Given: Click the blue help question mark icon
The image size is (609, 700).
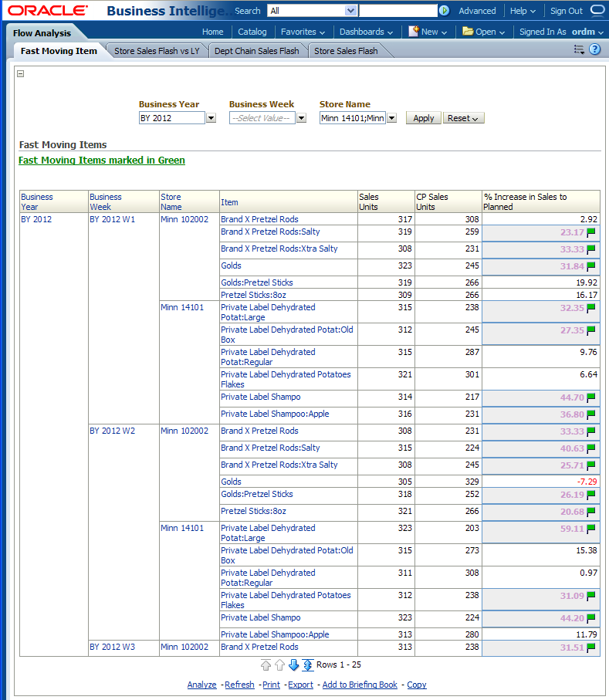Looking at the screenshot, I should point(595,49).
